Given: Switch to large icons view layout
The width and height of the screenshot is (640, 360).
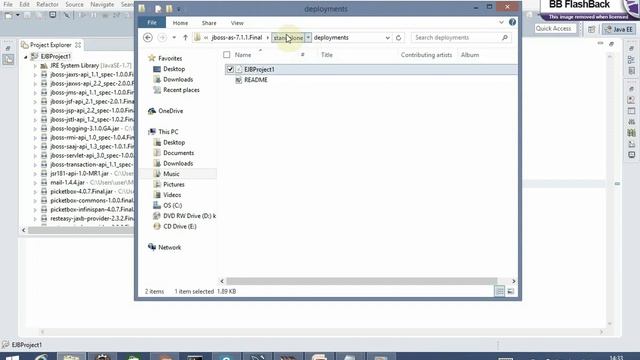Looking at the screenshot, I should 511,291.
